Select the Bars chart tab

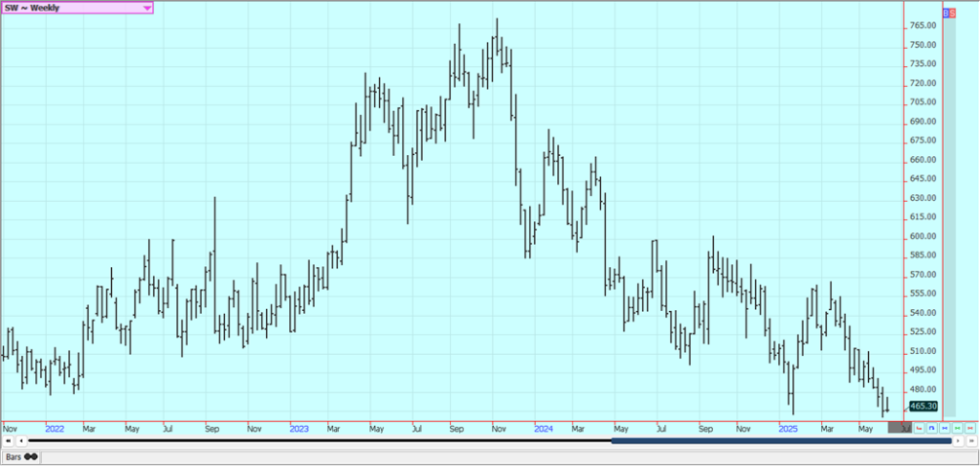coord(20,456)
